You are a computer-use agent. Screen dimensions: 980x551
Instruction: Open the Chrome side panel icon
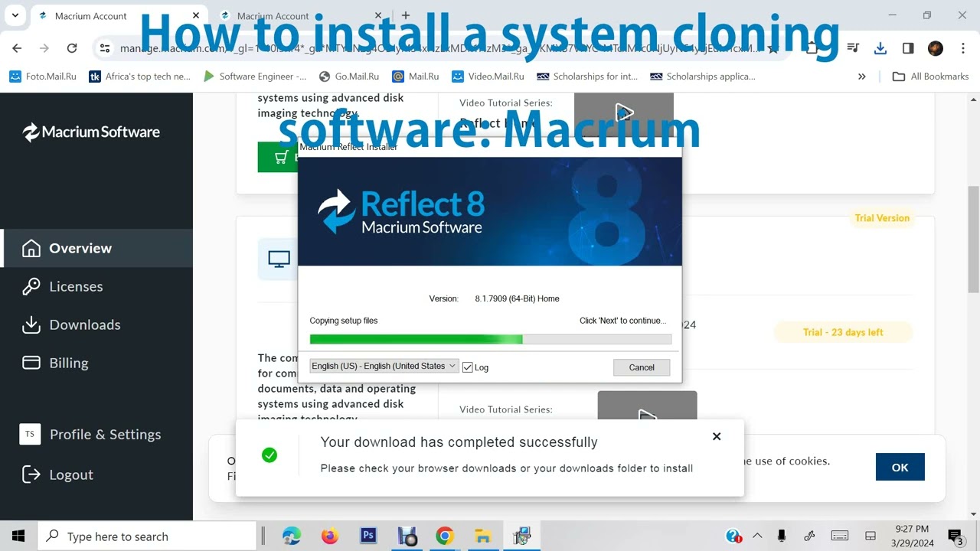(x=908, y=48)
